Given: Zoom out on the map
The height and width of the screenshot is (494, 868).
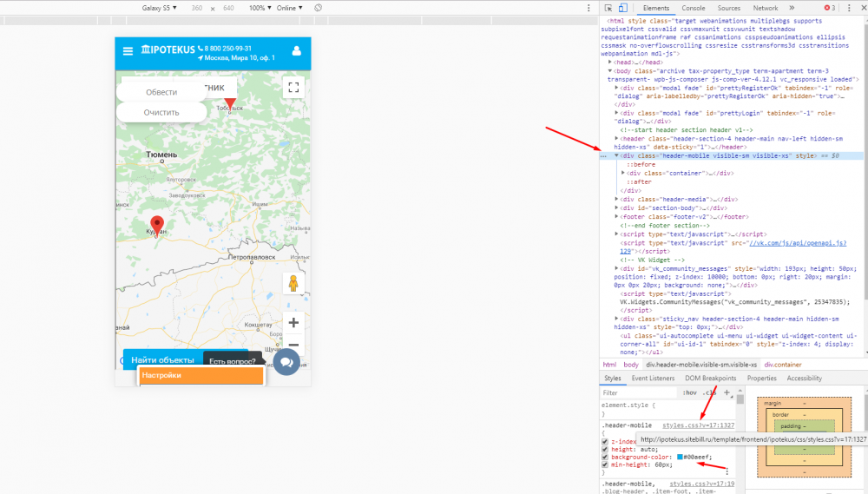Looking at the screenshot, I should pos(293,343).
